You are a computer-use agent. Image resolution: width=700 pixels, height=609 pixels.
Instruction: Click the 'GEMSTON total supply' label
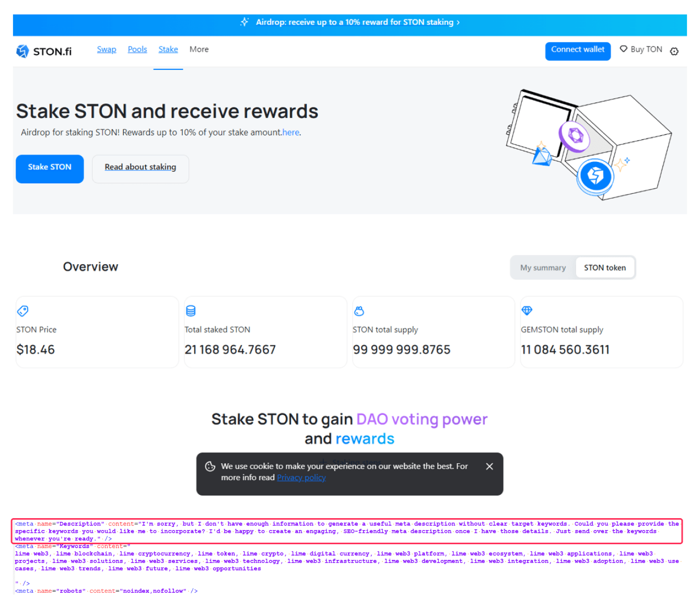pyautogui.click(x=562, y=330)
